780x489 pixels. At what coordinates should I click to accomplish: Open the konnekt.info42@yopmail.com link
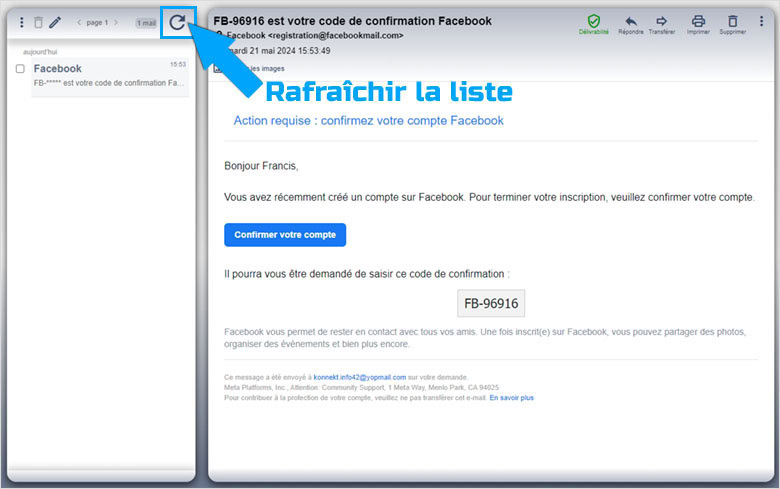tap(360, 378)
